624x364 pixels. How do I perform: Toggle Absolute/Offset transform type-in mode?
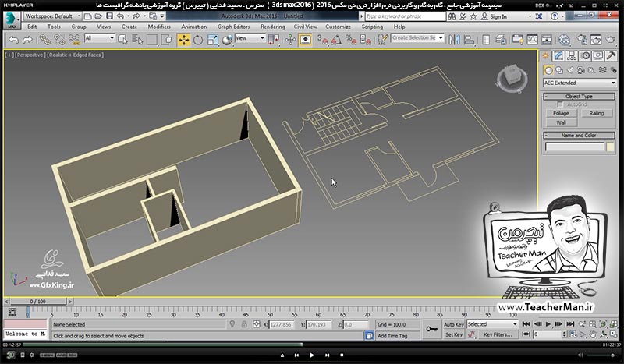point(257,324)
